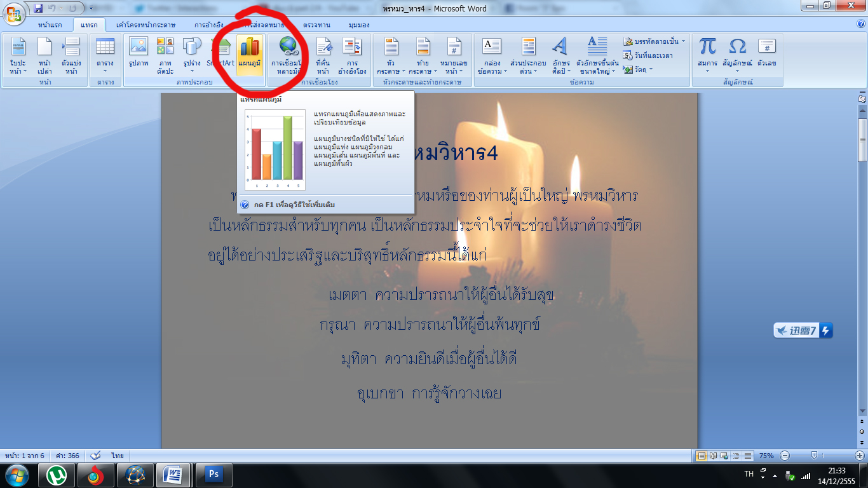Open the Windows Start menu
This screenshot has width=868, height=488.
pyautogui.click(x=17, y=475)
